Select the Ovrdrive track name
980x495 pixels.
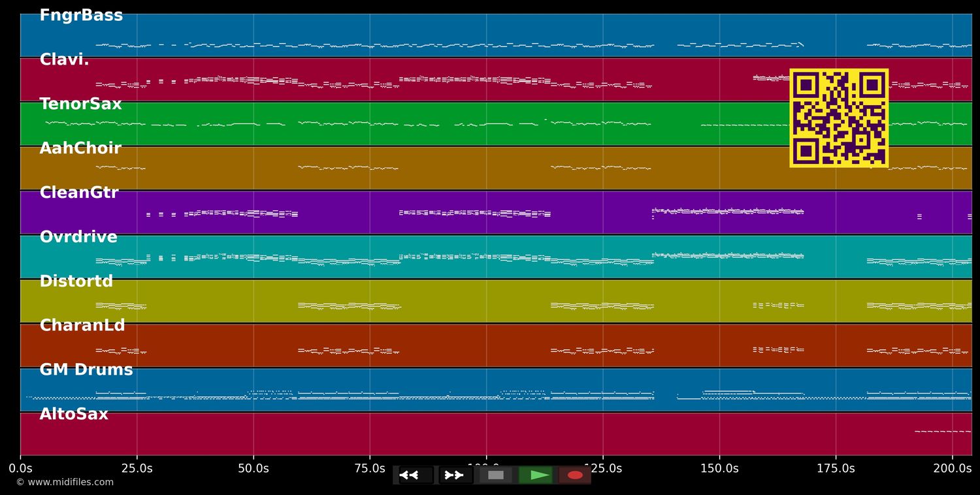coord(78,236)
